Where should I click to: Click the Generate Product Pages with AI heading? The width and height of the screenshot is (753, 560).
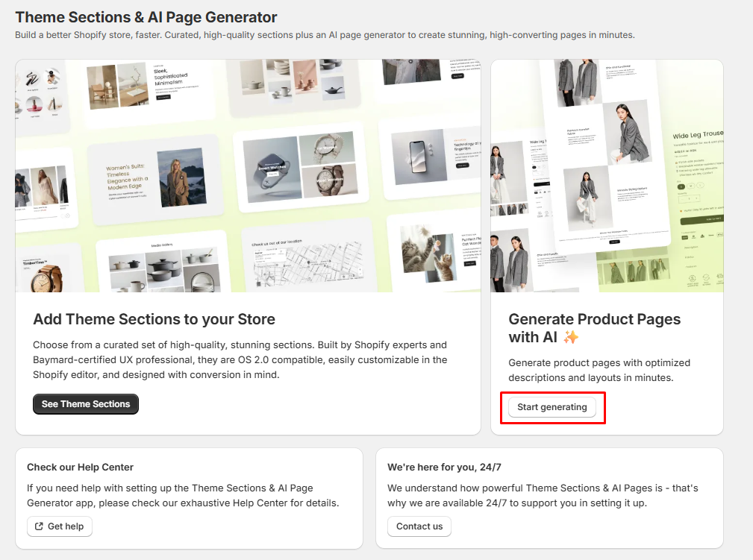[x=595, y=328]
